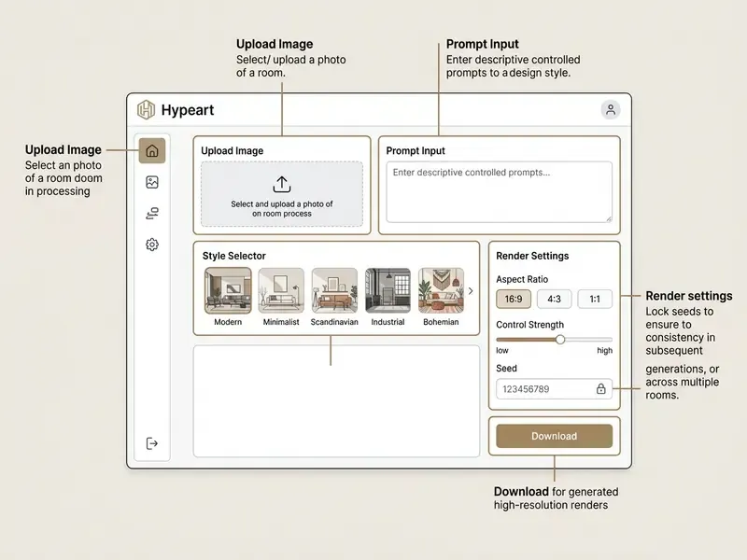Choose the Minimalist style thumbnail

point(281,290)
